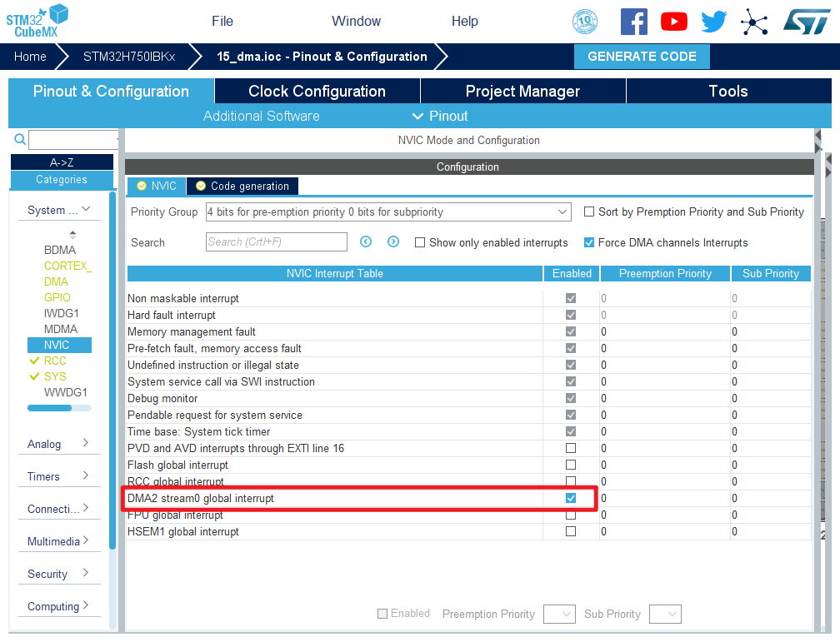Switch to Clock Configuration tab
This screenshot has width=840, height=642.
click(x=317, y=92)
